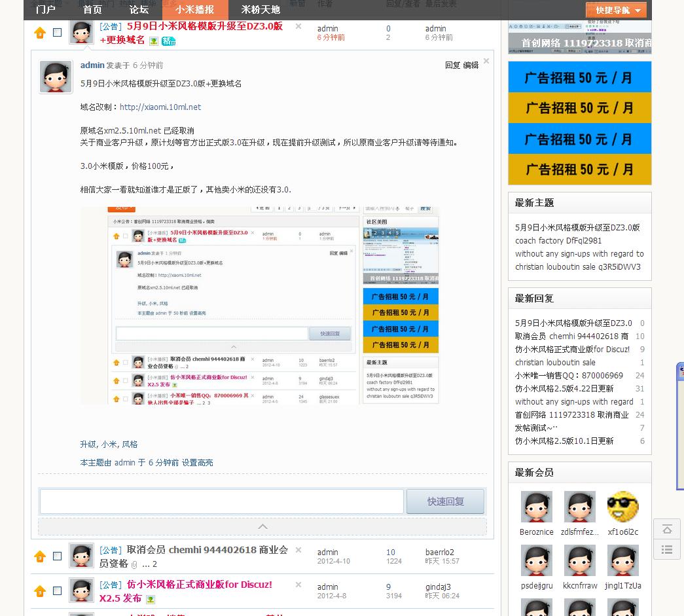Open latest topic coach factory DfFql2981
This screenshot has height=616, width=684.
[558, 240]
